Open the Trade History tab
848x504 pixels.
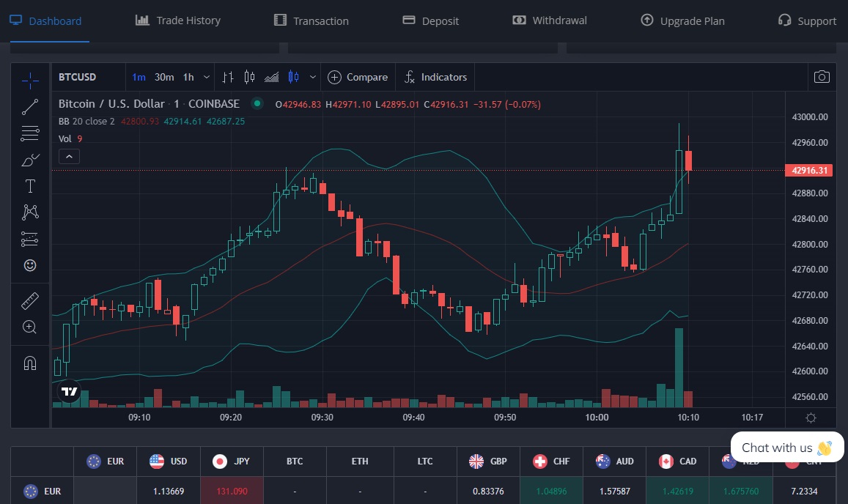[x=178, y=21]
